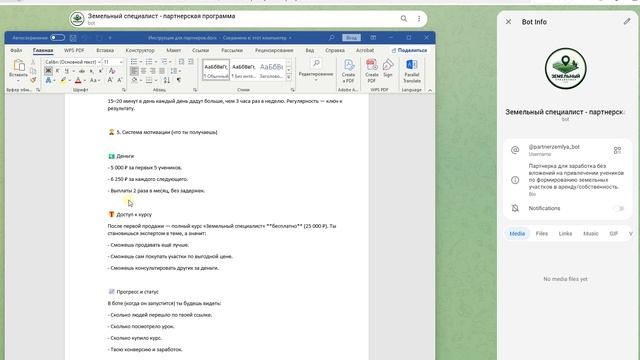Switch to the Макет tab
The width and height of the screenshot is (640, 360).
[173, 50]
